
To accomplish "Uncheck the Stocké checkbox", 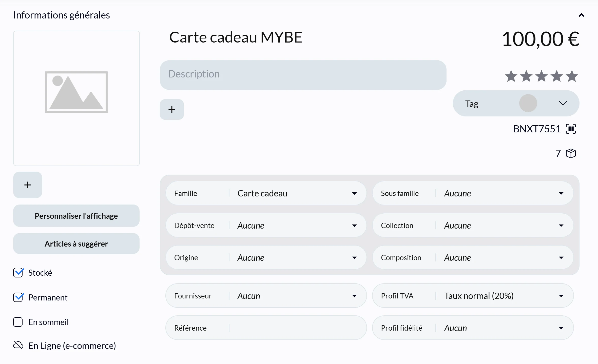I will (x=18, y=273).
